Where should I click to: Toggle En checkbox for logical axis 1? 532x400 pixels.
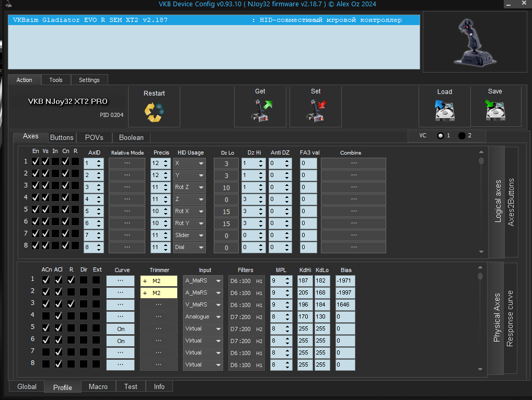click(36, 161)
